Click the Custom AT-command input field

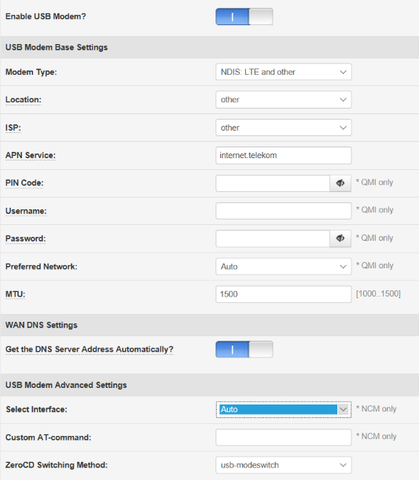[x=283, y=437]
